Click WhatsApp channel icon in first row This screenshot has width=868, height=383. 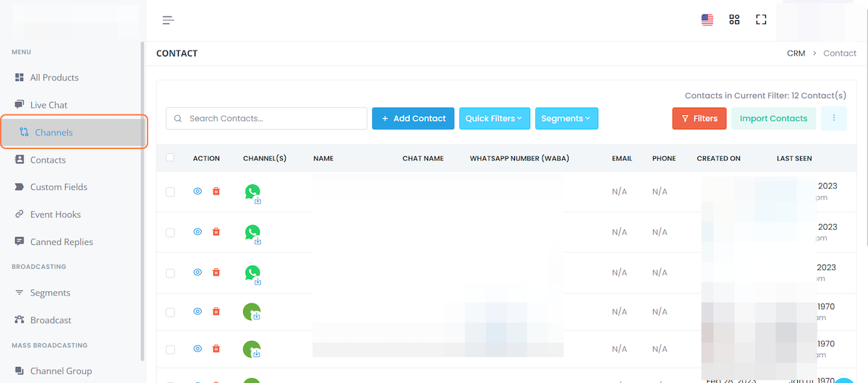[252, 193]
